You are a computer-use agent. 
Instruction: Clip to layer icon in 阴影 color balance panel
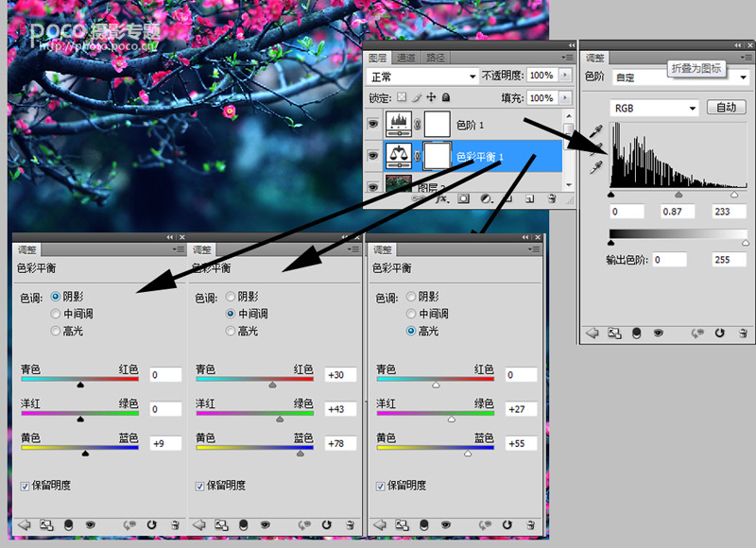(x=68, y=525)
